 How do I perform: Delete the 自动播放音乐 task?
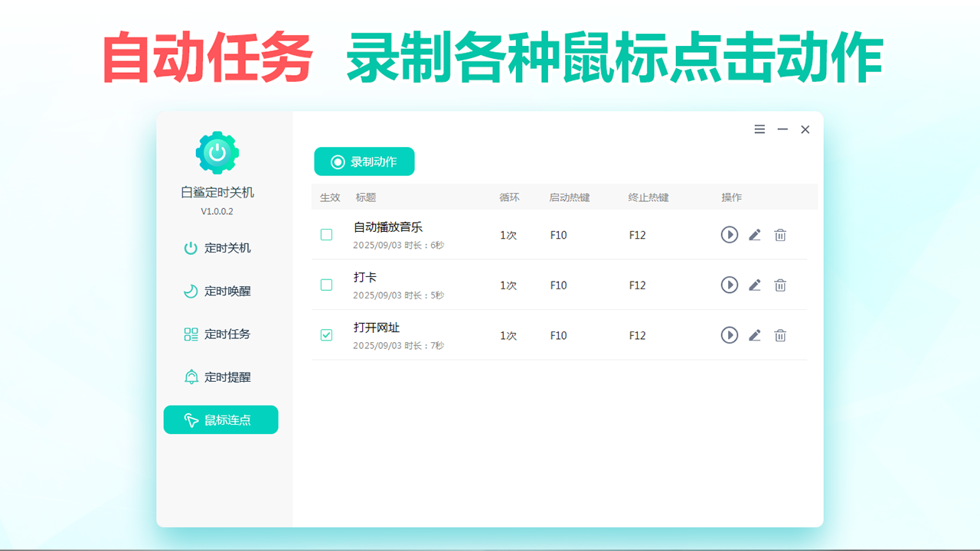tap(779, 235)
